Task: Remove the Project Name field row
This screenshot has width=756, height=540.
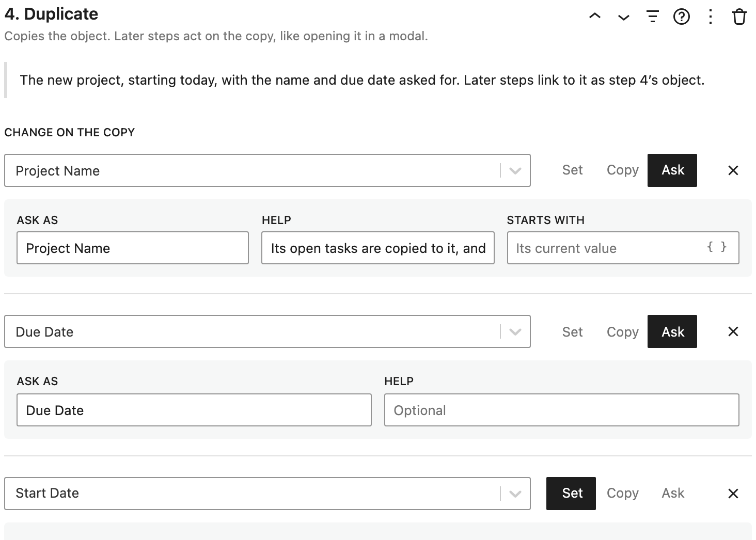Action: point(733,170)
